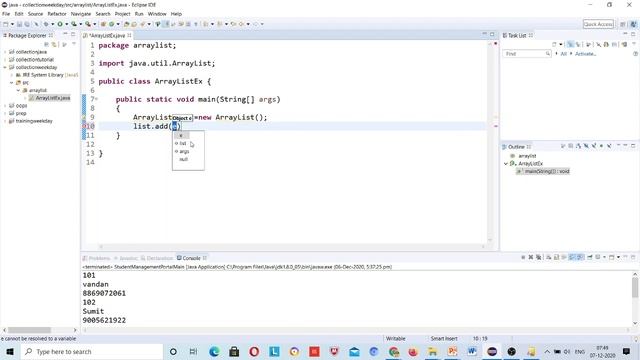
Task: Collapse ArrayListEx class in Outline
Action: 506,164
